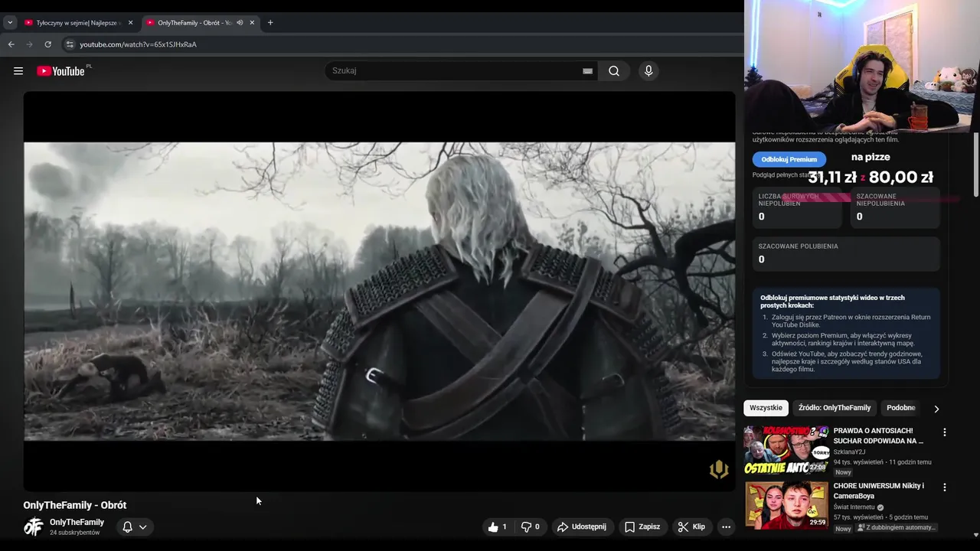Expand the subscription notification dropdown chevron
980x551 pixels.
142,527
